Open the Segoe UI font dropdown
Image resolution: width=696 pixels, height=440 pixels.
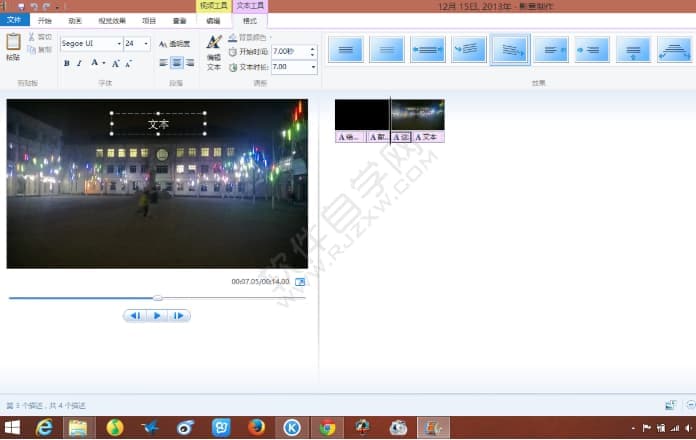[x=119, y=44]
